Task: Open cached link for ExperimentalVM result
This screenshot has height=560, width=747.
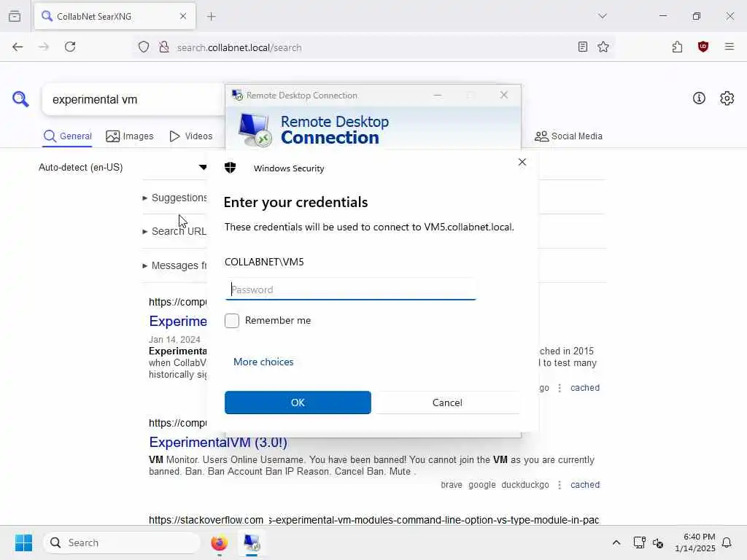Action: pos(585,485)
